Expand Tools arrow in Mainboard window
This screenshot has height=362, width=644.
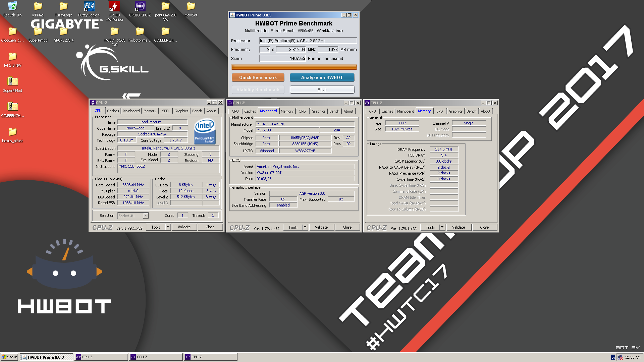click(x=305, y=227)
